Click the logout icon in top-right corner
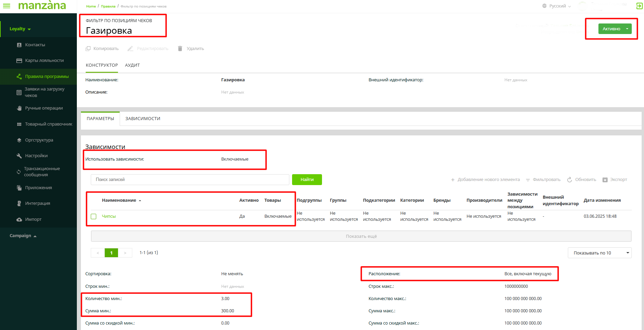The width and height of the screenshot is (644, 330). 639,6
